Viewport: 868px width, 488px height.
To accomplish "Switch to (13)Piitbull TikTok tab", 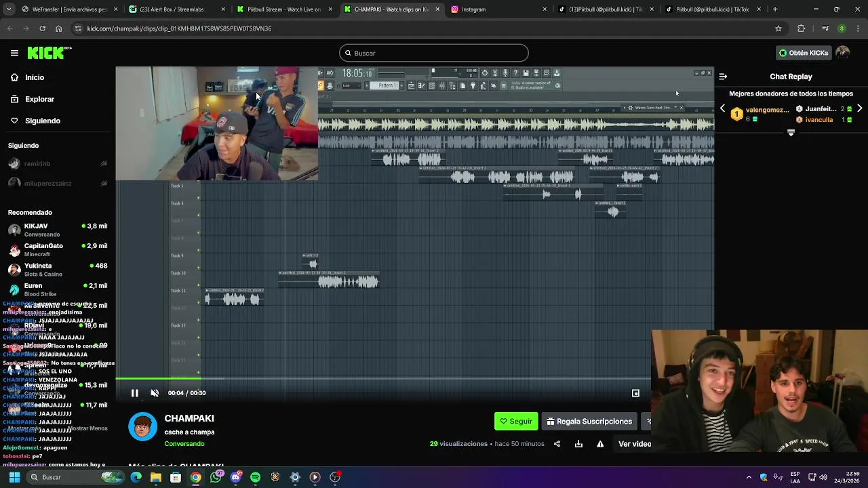I will (605, 9).
